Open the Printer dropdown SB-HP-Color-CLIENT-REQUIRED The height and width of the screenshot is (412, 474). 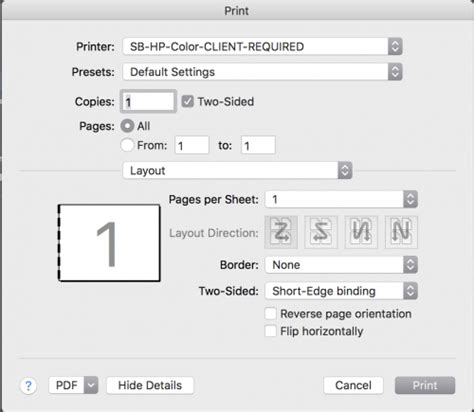click(263, 46)
